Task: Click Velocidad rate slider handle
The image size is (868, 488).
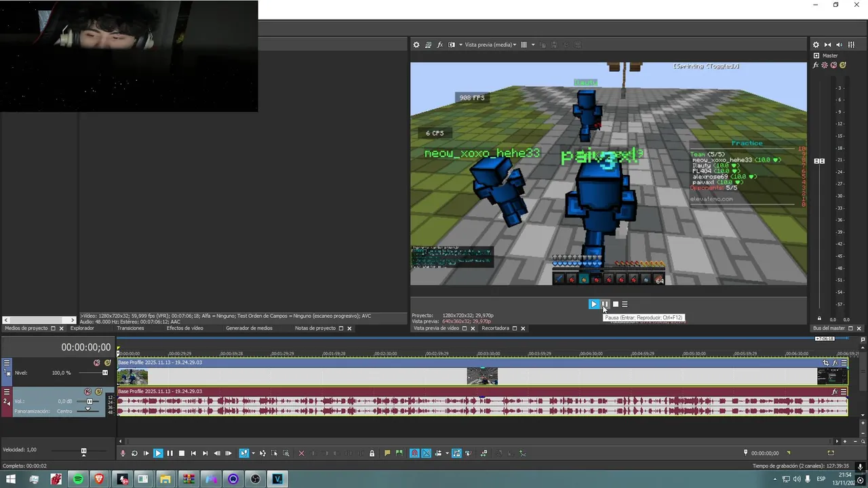Action: pos(83,451)
